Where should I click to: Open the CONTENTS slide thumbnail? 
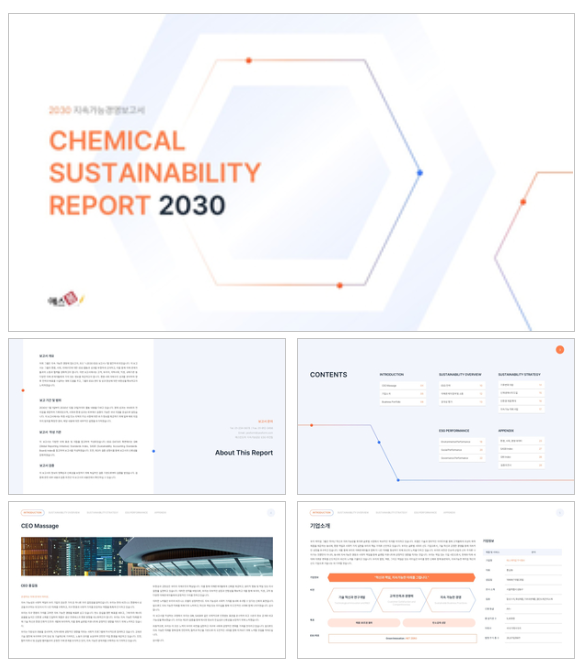[436, 416]
